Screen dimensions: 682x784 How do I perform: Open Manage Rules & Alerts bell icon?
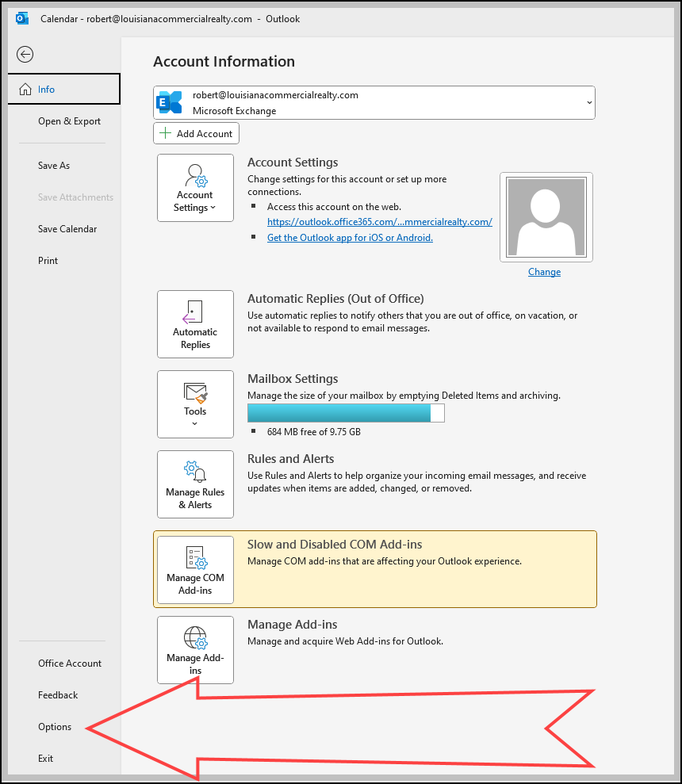tap(195, 484)
